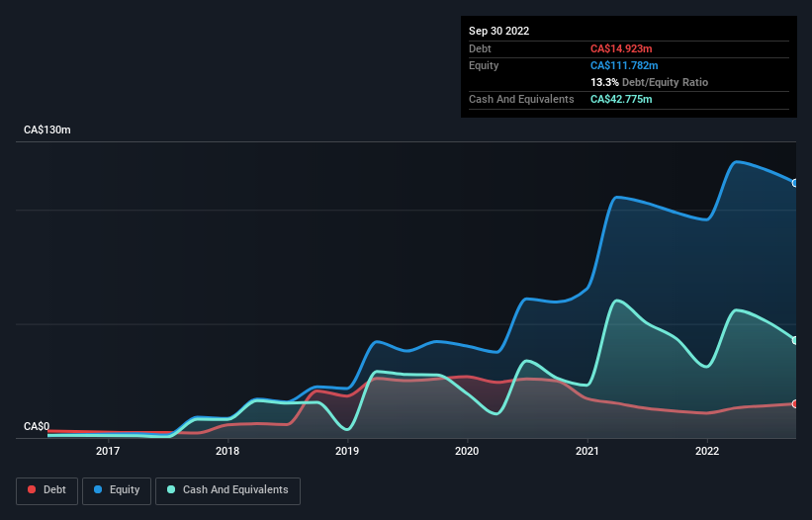Click the 2018 axis label
Image resolution: width=812 pixels, height=520 pixels.
tap(227, 451)
